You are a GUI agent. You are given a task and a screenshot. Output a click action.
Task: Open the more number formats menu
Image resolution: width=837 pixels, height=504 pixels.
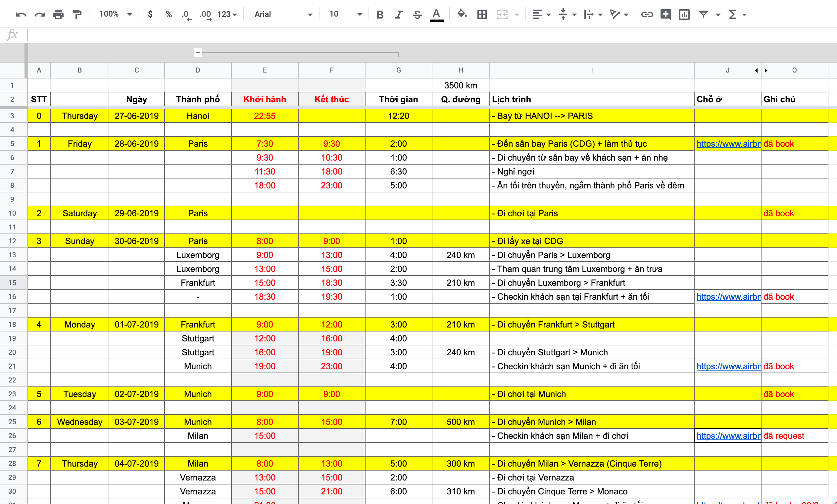(227, 14)
